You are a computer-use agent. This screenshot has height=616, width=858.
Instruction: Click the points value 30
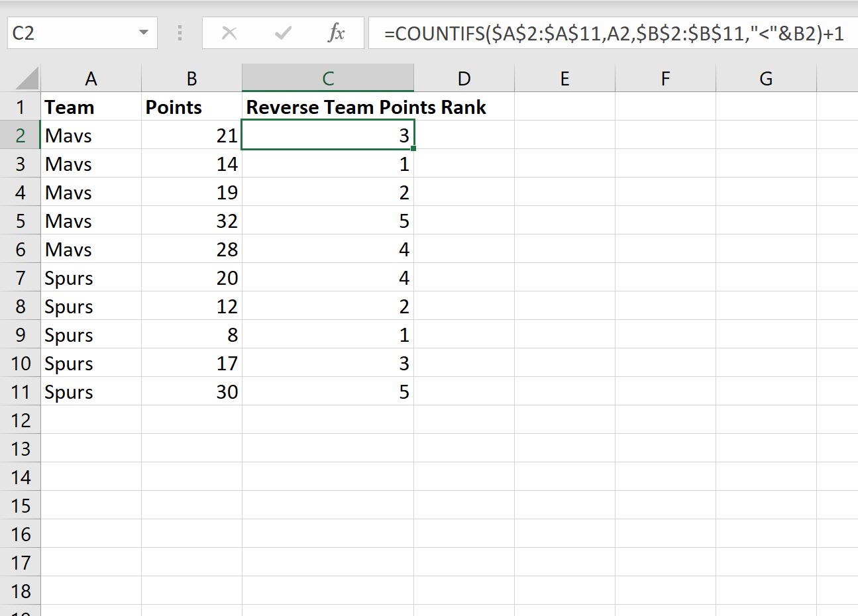[191, 391]
